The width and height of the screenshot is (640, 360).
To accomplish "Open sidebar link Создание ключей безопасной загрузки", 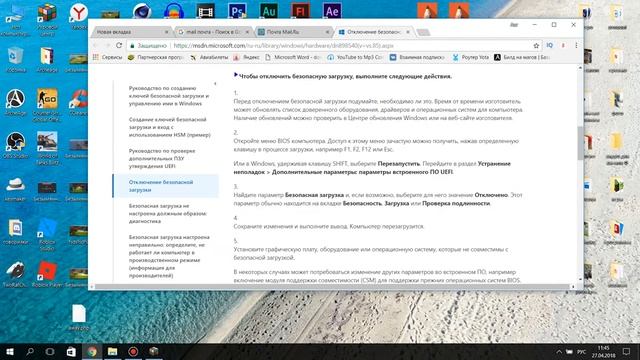I will coord(169,127).
